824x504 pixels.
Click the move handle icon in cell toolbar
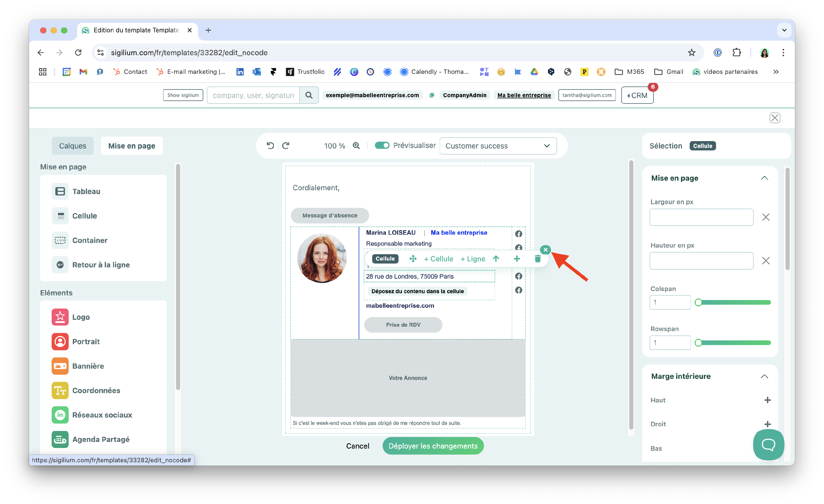click(413, 259)
